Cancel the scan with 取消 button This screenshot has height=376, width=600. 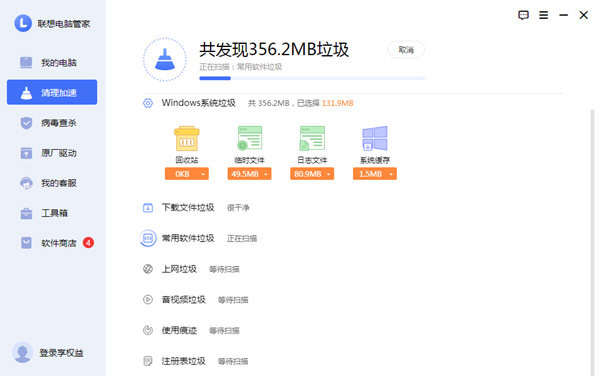point(406,50)
